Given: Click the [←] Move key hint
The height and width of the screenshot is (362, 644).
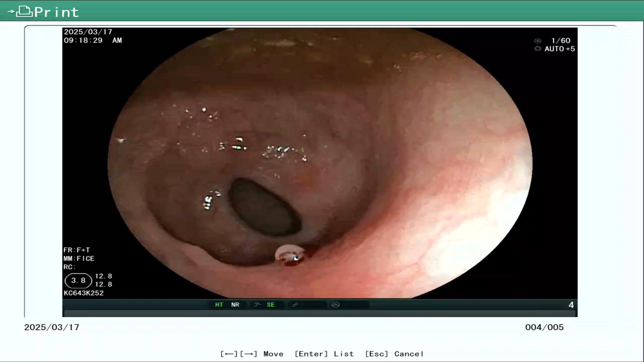Looking at the screenshot, I should tap(229, 354).
